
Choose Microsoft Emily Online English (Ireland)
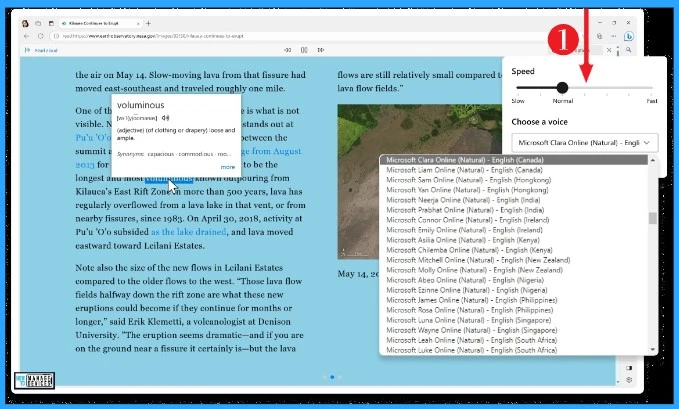click(514, 230)
